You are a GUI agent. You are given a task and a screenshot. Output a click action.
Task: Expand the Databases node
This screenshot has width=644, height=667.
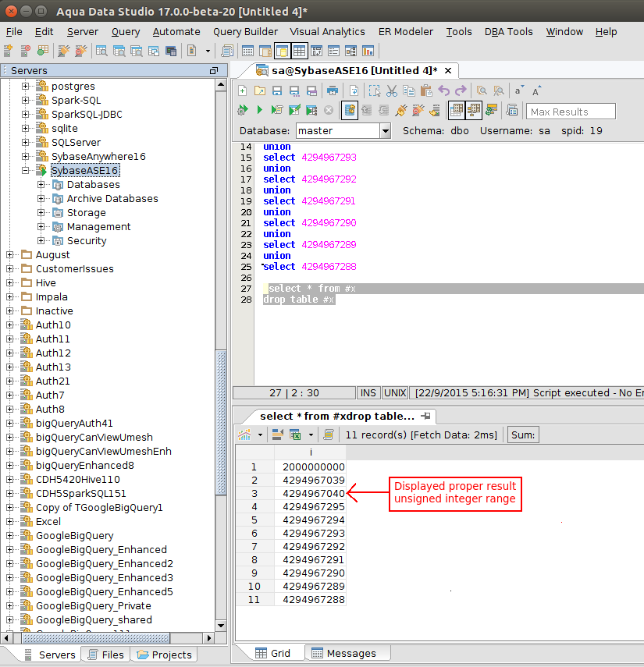point(41,185)
